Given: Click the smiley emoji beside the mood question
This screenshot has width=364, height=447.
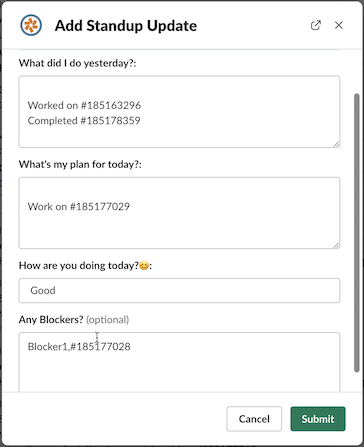Looking at the screenshot, I should (x=144, y=266).
